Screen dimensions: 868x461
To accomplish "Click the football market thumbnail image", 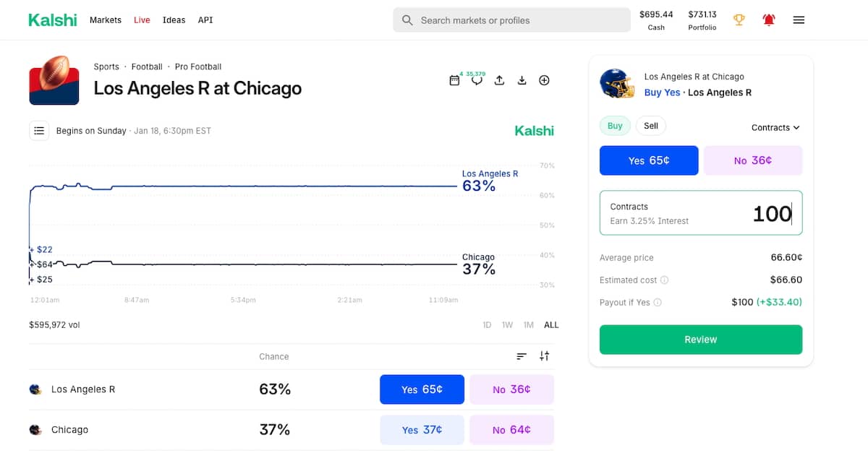I will pyautogui.click(x=54, y=80).
